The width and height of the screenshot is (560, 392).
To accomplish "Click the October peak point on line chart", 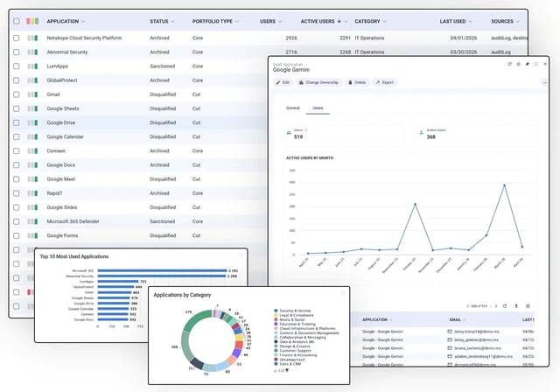I will pos(415,204).
